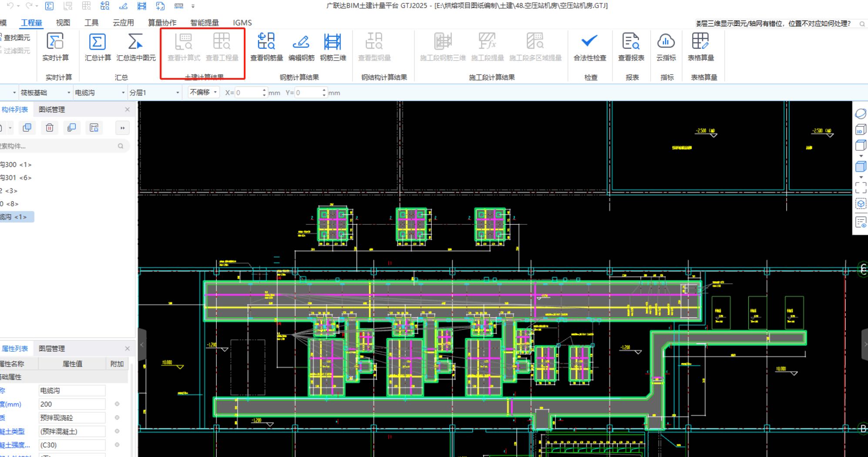Viewport: 868px width, 457px height.
Task: Open the customize quick access toolbar arrow
Action: click(x=193, y=6)
